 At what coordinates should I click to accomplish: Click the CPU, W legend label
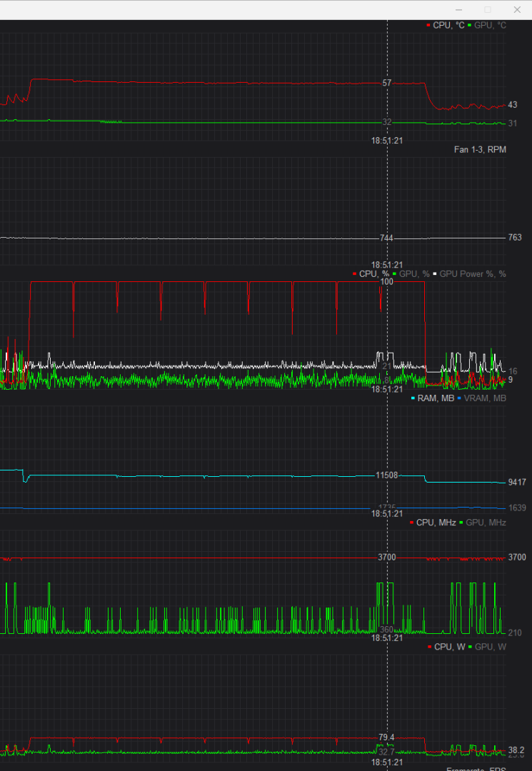click(449, 647)
